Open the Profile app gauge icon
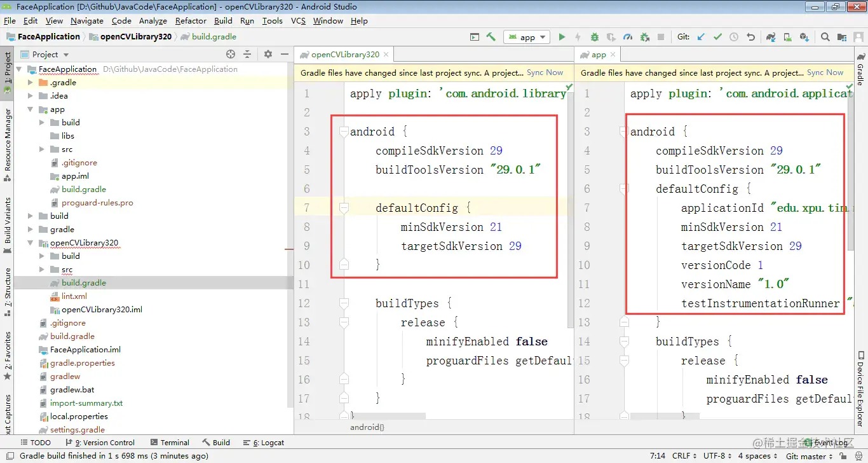The width and height of the screenshot is (868, 463). pyautogui.click(x=628, y=37)
